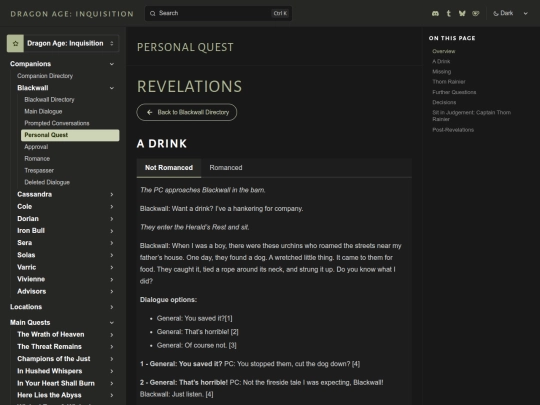Open the Discord link icon
The image size is (540, 405).
pos(435,13)
